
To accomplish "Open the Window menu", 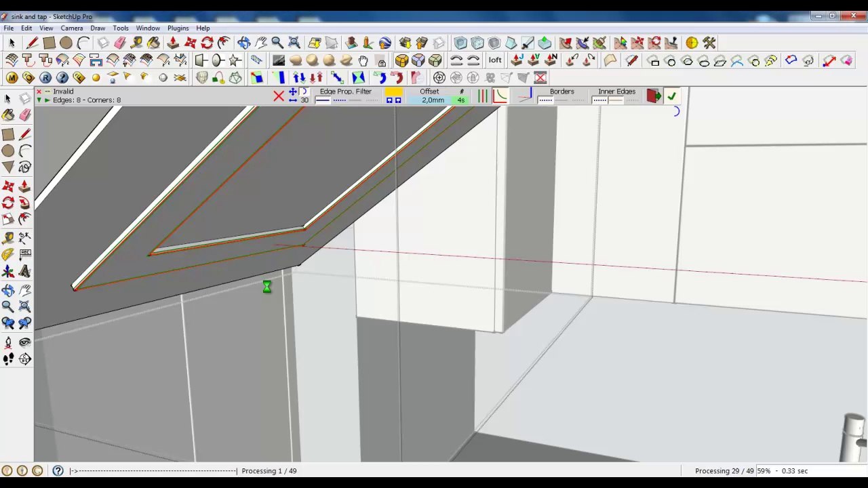I will (x=148, y=28).
